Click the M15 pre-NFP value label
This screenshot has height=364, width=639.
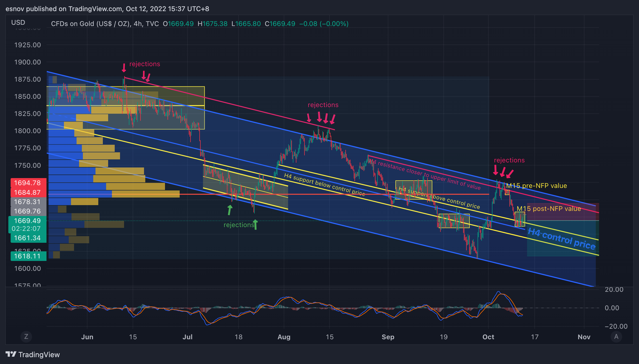pyautogui.click(x=536, y=186)
